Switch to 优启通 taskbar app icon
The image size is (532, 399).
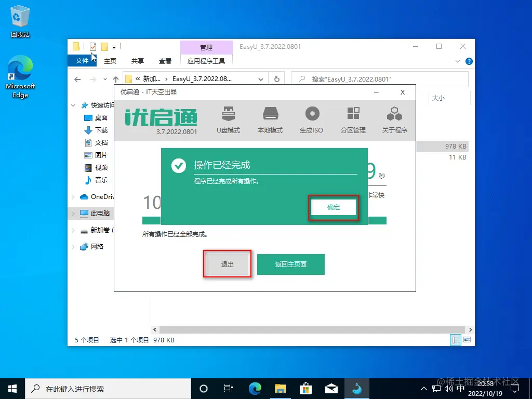(x=357, y=389)
